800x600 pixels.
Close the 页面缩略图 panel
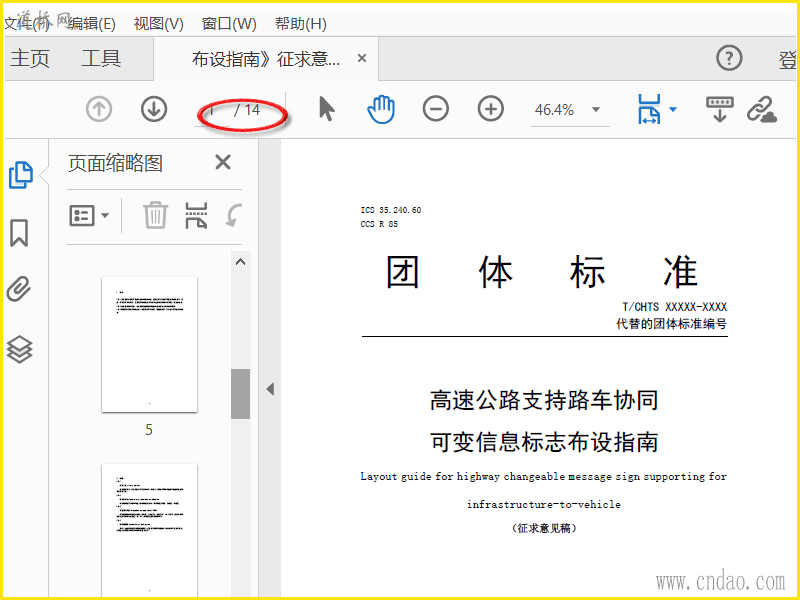tap(223, 163)
